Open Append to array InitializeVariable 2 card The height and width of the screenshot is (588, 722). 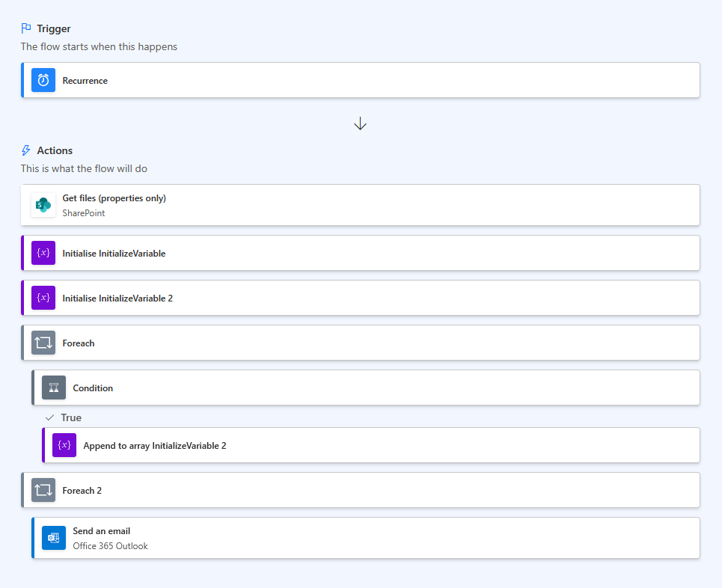371,445
